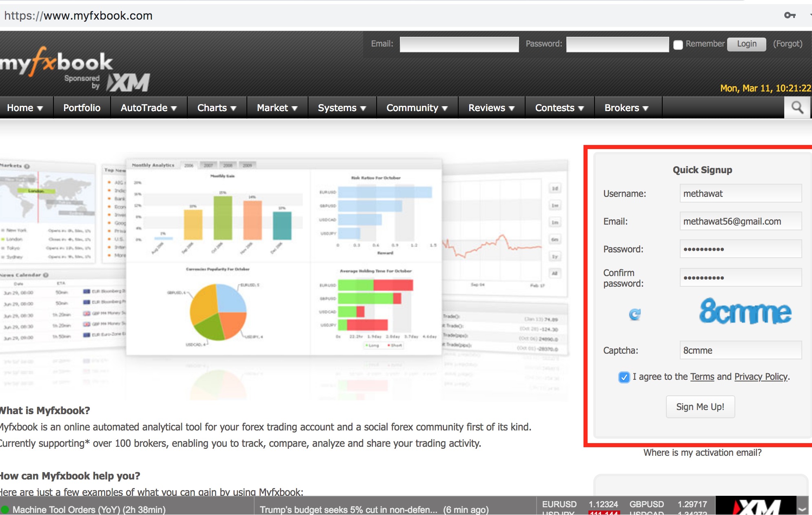
Task: Collapse the bottom ticker bar arrow
Action: coord(803,509)
